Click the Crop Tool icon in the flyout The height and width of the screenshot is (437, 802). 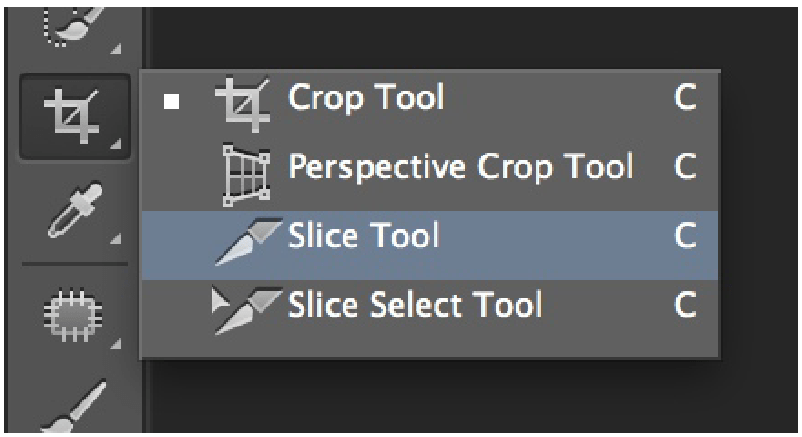click(x=244, y=101)
